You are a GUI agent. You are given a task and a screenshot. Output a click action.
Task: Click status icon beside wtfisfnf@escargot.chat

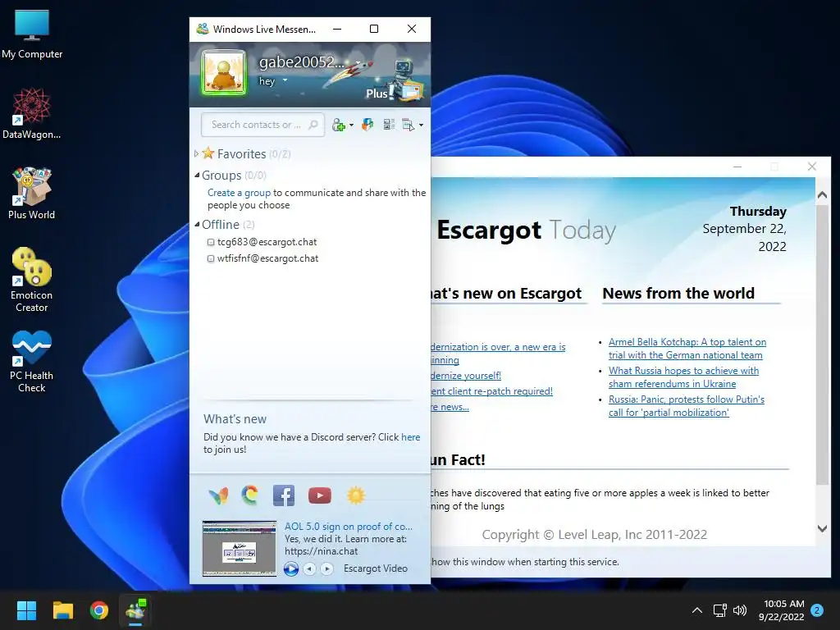click(x=211, y=259)
